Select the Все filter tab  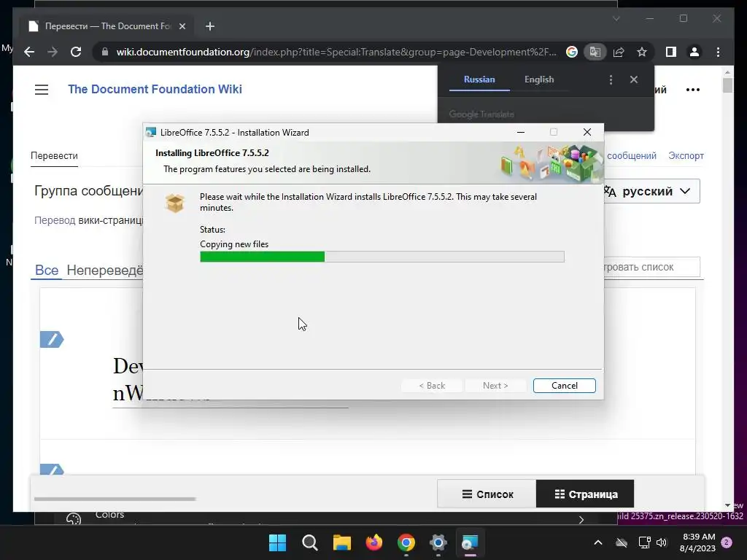point(47,270)
